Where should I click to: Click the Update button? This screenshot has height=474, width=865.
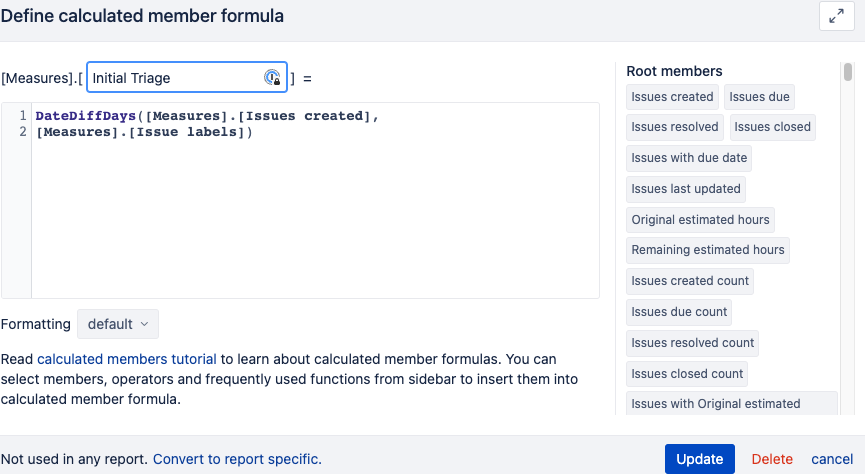coord(700,459)
